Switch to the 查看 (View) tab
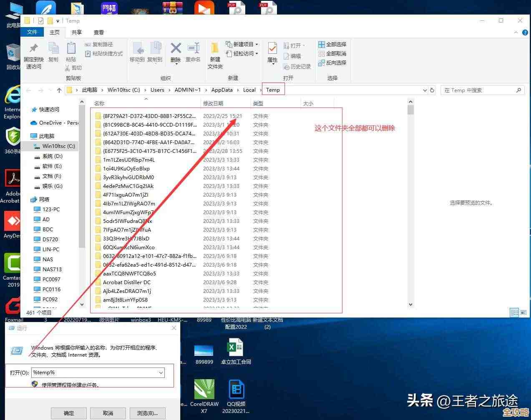531x420 pixels. pyautogui.click(x=98, y=32)
